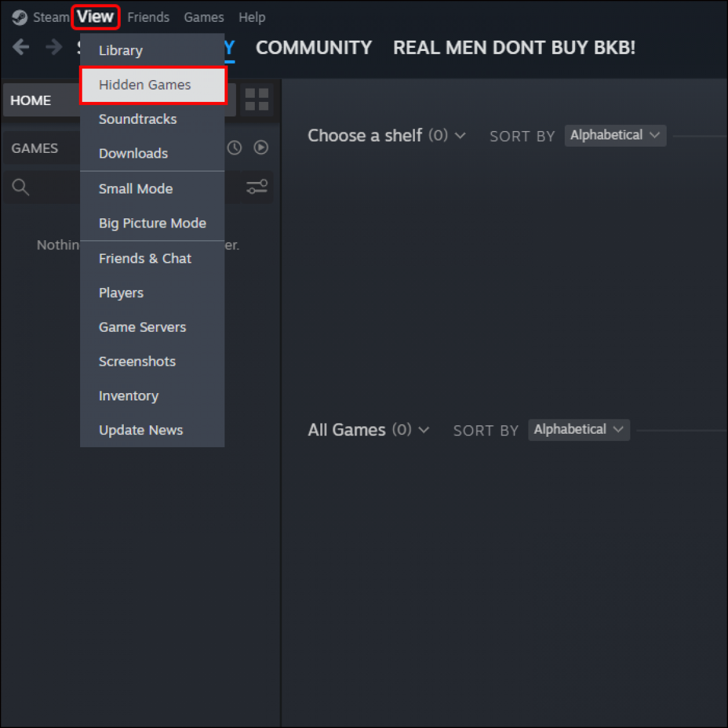Open the View menu
Screen dimensions: 728x728
point(95,17)
